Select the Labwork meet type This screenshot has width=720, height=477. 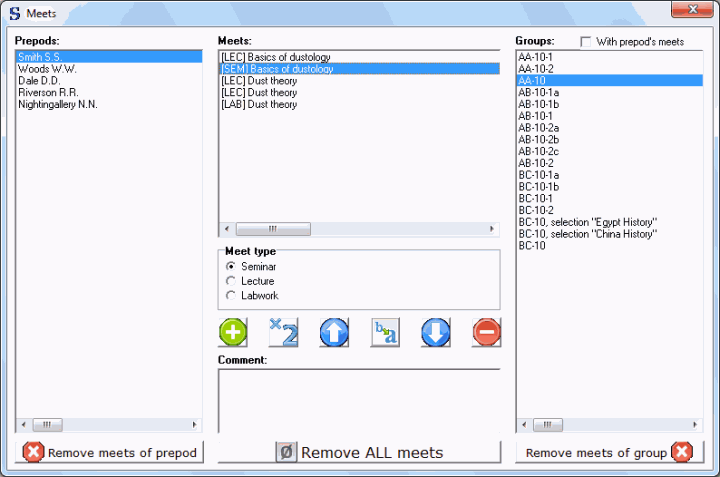pyautogui.click(x=231, y=296)
